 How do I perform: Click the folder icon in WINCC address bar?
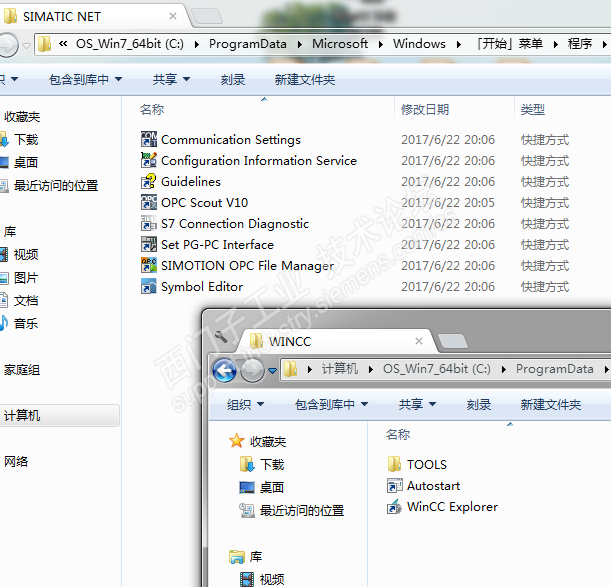pyautogui.click(x=290, y=369)
